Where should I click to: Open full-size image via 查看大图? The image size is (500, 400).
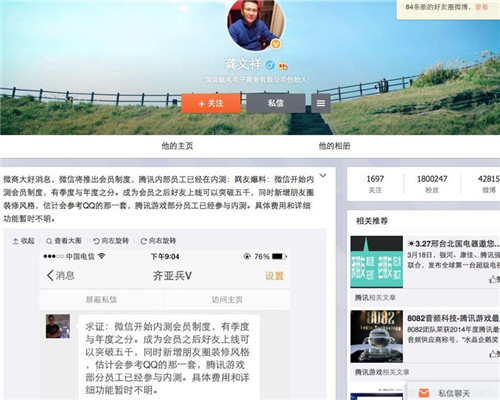64,241
